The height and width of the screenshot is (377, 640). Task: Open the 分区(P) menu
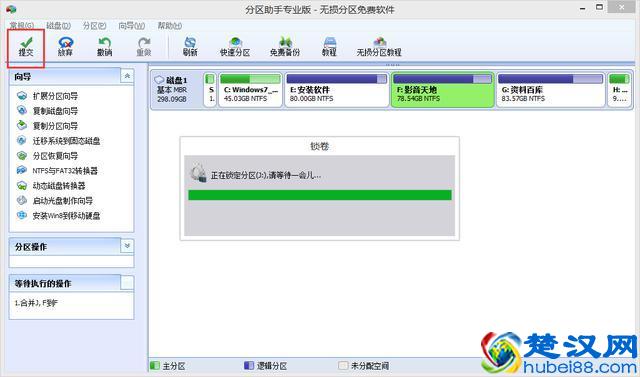95,26
